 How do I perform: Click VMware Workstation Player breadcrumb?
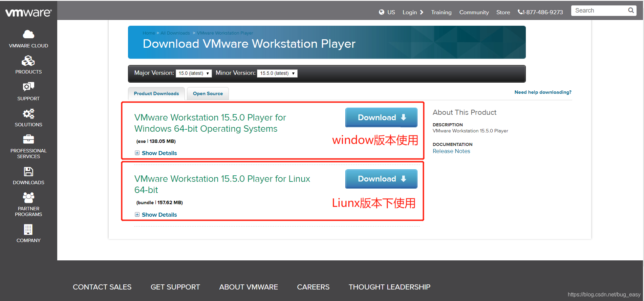(x=225, y=33)
